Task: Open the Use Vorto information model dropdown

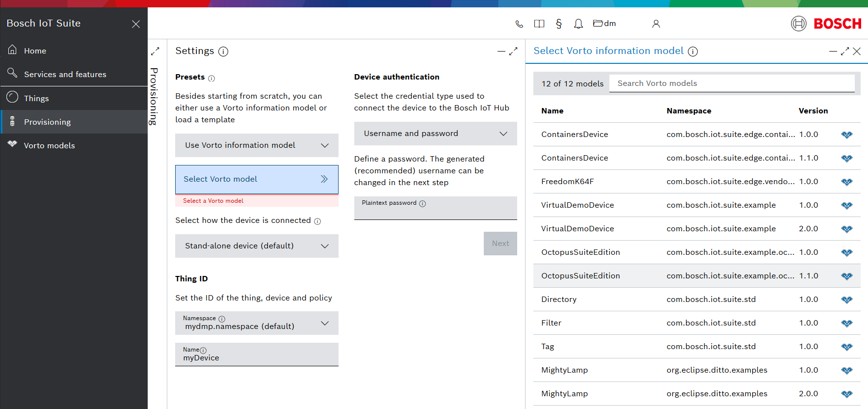Action: point(257,145)
